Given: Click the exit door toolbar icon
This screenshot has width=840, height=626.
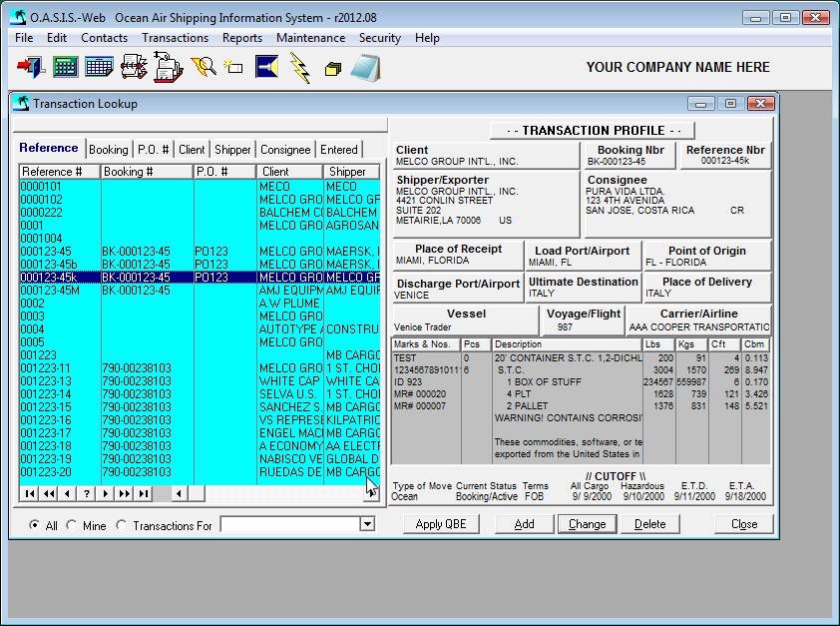Looking at the screenshot, I should click(30, 67).
